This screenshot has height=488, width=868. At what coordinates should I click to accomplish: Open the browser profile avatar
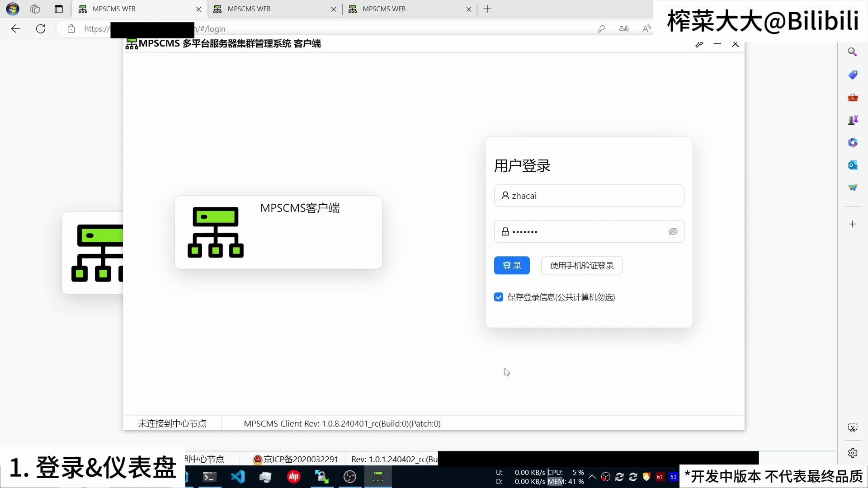tap(13, 9)
